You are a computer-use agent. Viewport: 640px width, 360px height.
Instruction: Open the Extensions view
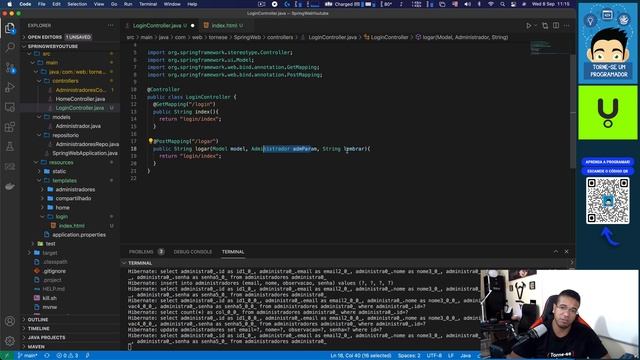pyautogui.click(x=10, y=127)
